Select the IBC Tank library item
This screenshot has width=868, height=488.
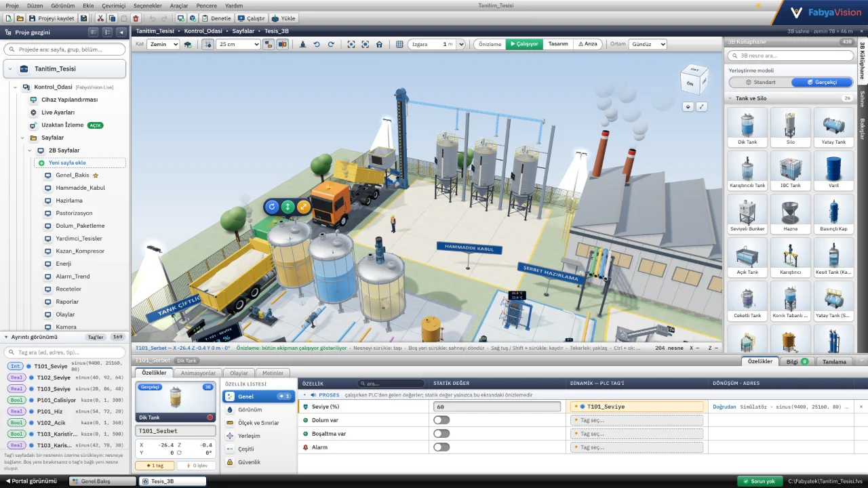[790, 170]
